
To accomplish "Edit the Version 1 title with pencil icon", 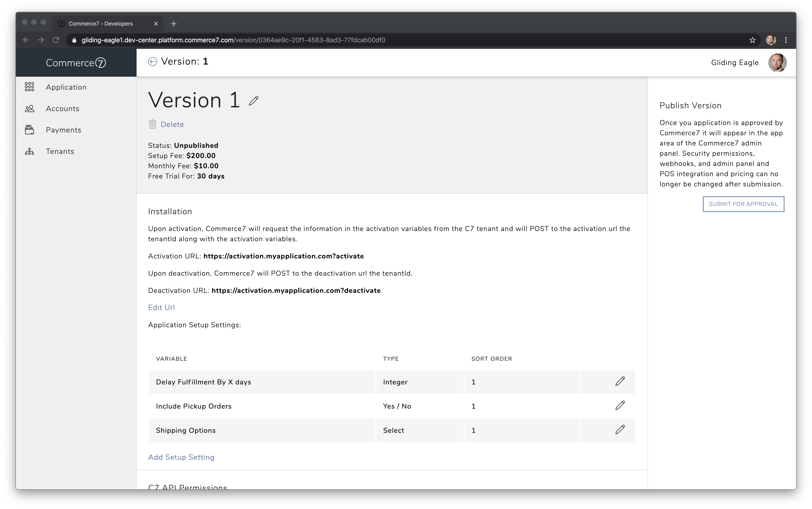I will coord(254,101).
